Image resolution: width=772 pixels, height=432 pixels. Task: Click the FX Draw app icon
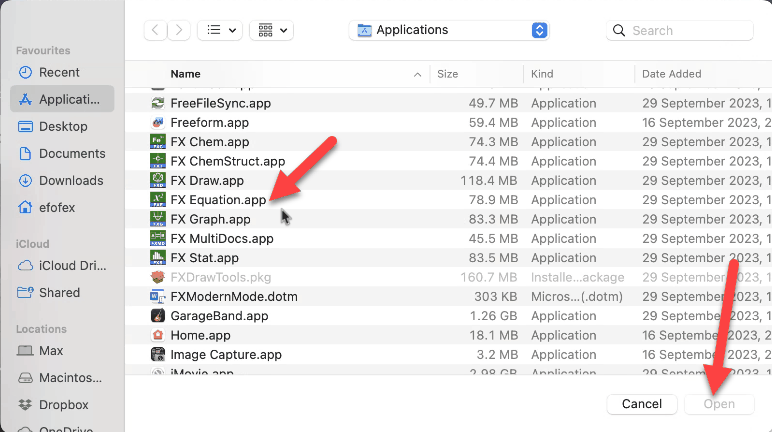(x=158, y=180)
